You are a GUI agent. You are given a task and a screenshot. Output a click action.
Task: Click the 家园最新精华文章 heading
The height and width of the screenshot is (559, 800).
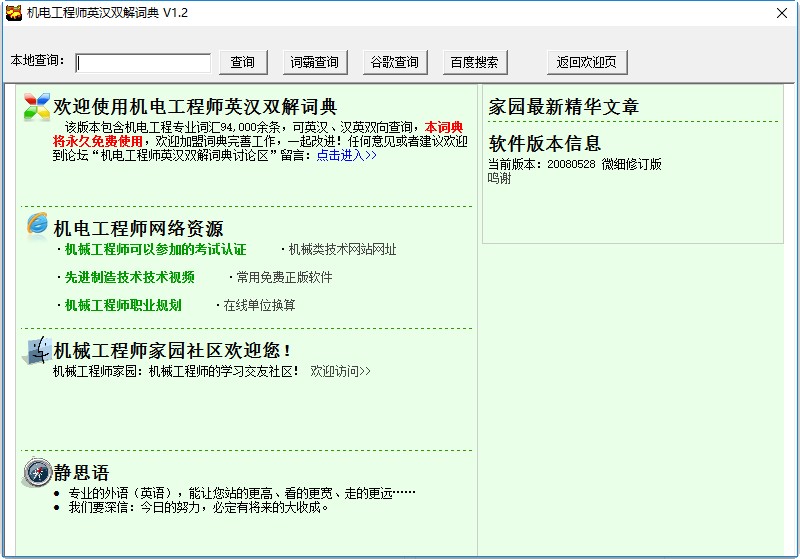pyautogui.click(x=564, y=107)
